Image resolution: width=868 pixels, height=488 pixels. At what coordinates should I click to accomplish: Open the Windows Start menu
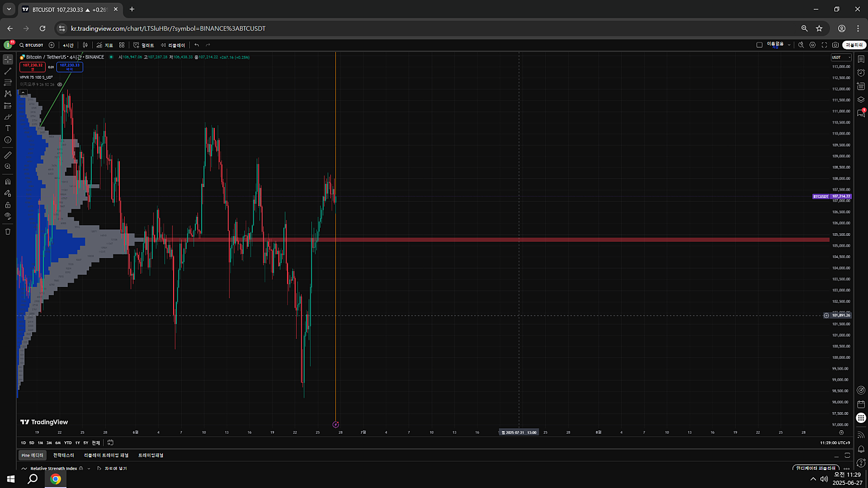pyautogui.click(x=11, y=479)
